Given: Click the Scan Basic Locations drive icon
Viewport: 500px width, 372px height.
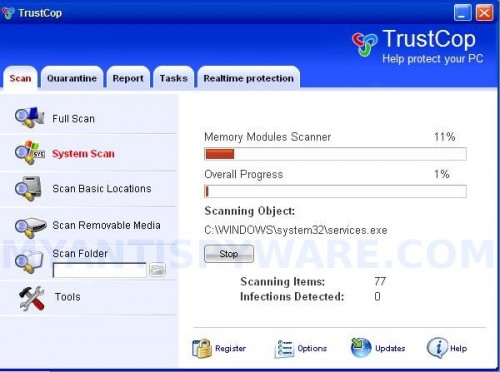Looking at the screenshot, I should click(x=29, y=188).
